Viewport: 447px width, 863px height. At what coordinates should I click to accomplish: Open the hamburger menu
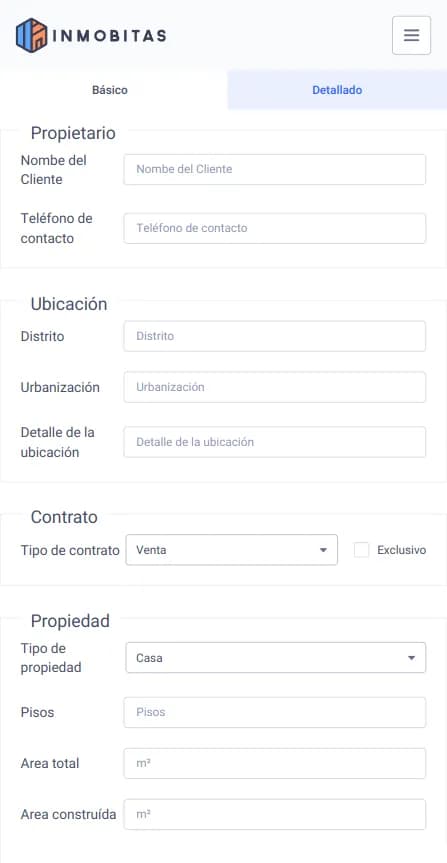411,35
